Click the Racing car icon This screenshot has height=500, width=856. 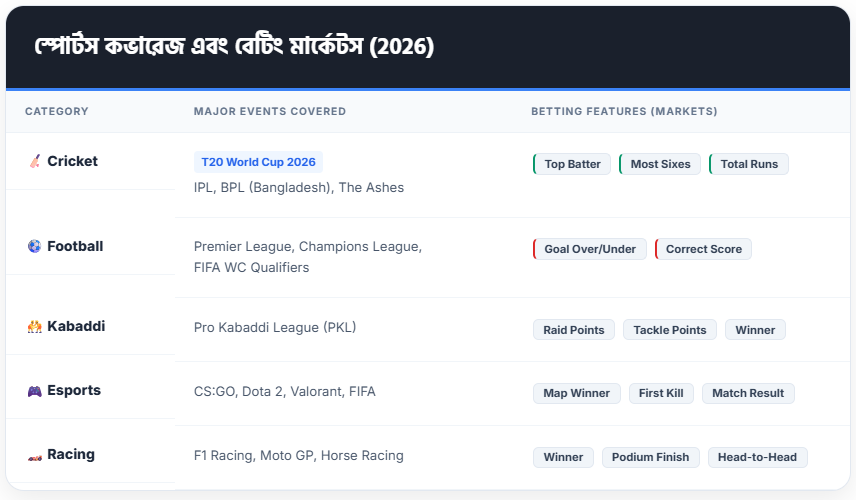pos(34,455)
